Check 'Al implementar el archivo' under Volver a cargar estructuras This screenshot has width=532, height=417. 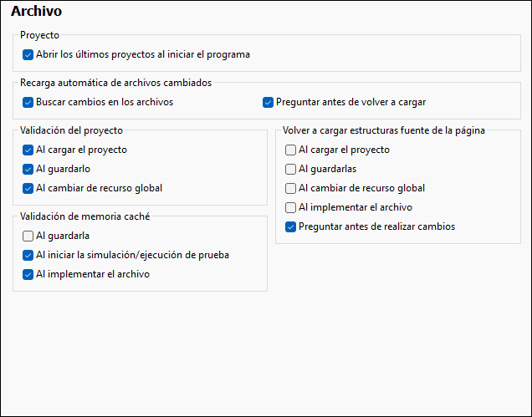291,207
